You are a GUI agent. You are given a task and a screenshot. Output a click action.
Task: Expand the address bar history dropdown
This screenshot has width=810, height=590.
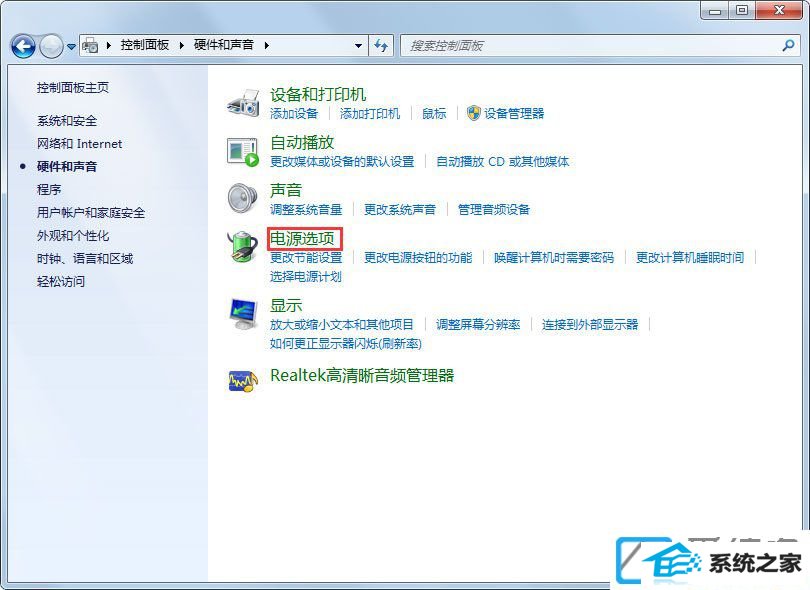tap(358, 45)
